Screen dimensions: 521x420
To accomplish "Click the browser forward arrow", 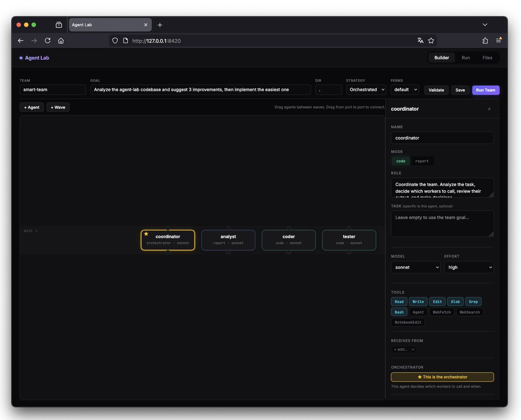I will pos(34,40).
